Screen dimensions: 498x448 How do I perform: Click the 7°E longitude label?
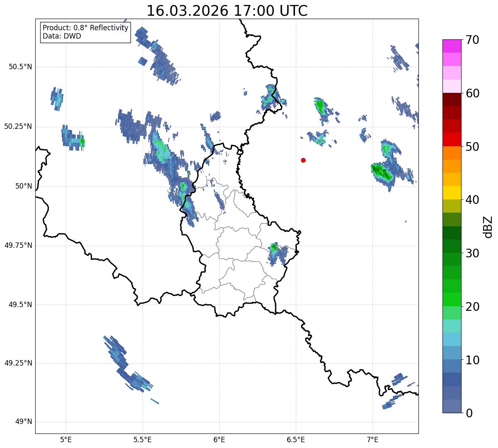372,439
